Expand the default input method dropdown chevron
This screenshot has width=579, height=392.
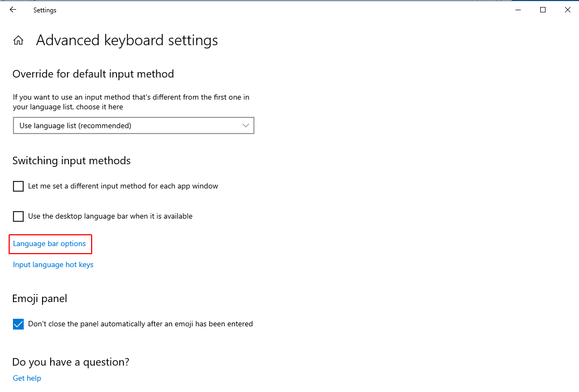[245, 125]
